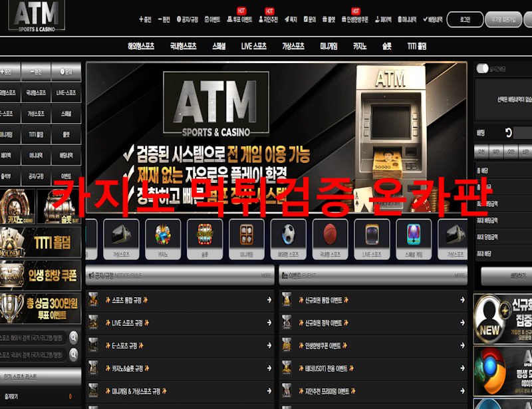This screenshot has width=532, height=409.
Task: Click the sidebar 문의 gray button
Action: 66,72
